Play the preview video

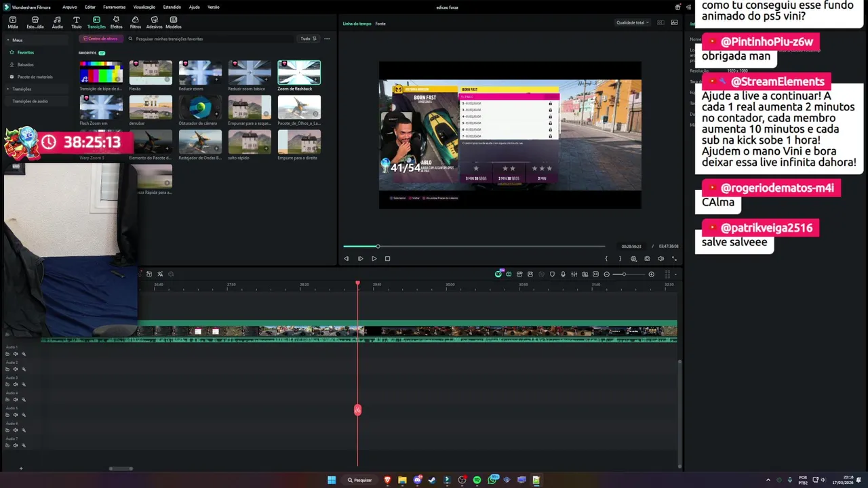[374, 258]
